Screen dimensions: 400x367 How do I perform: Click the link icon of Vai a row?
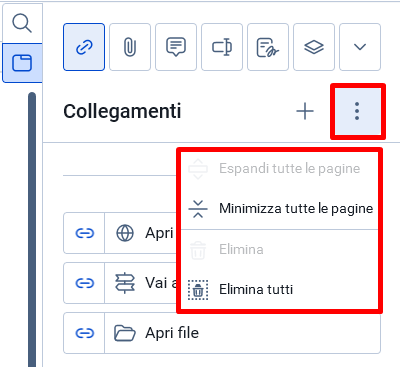point(85,283)
